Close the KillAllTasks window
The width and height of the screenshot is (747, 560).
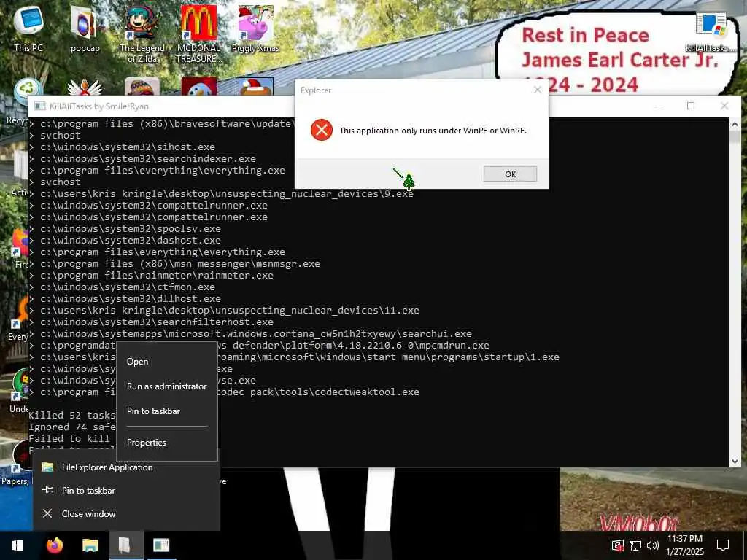pos(724,106)
